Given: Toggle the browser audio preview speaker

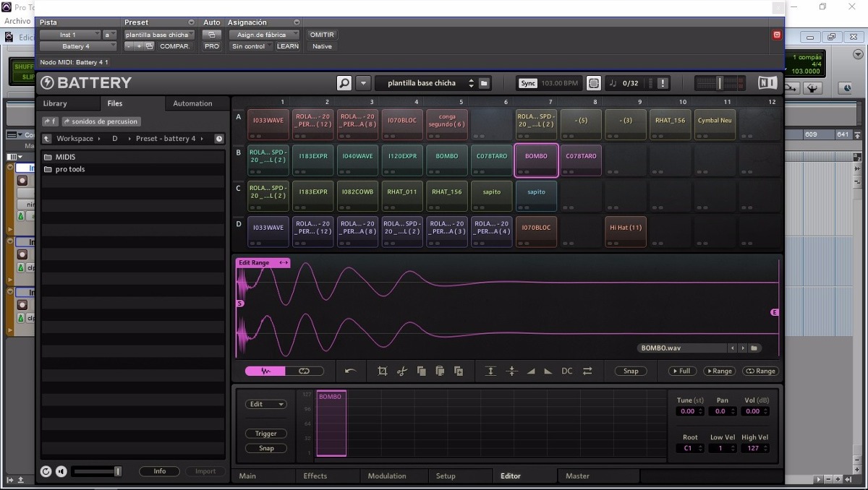Looking at the screenshot, I should point(61,471).
